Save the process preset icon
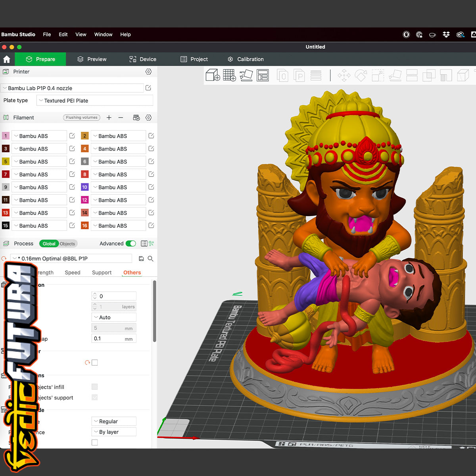Image resolution: width=476 pixels, height=476 pixels. (x=141, y=259)
